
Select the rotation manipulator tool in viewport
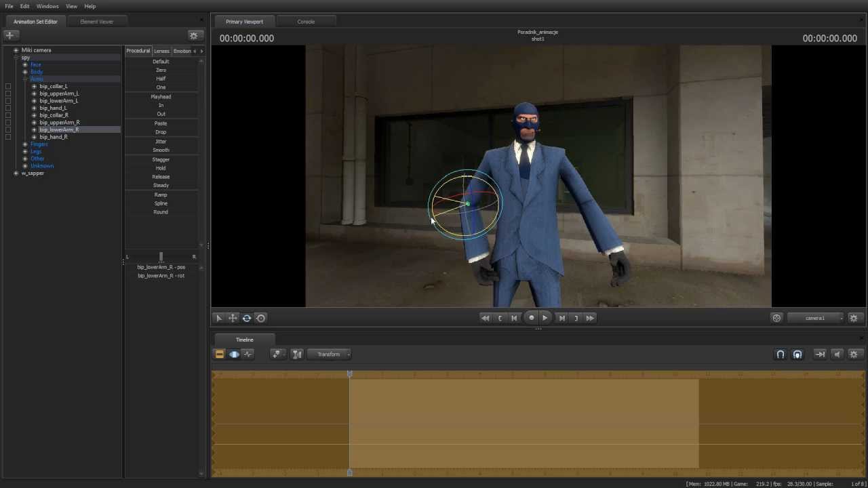click(x=247, y=318)
